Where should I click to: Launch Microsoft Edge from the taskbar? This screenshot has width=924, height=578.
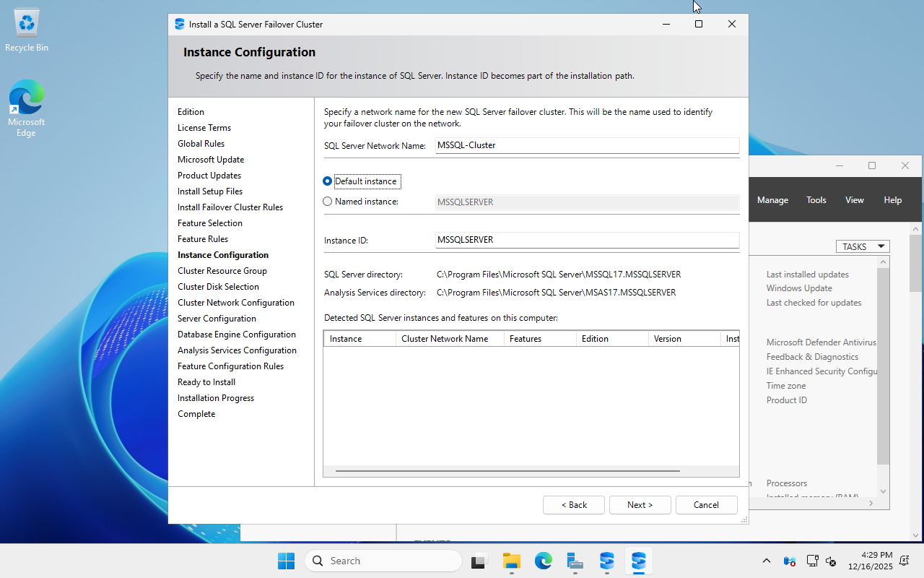543,561
